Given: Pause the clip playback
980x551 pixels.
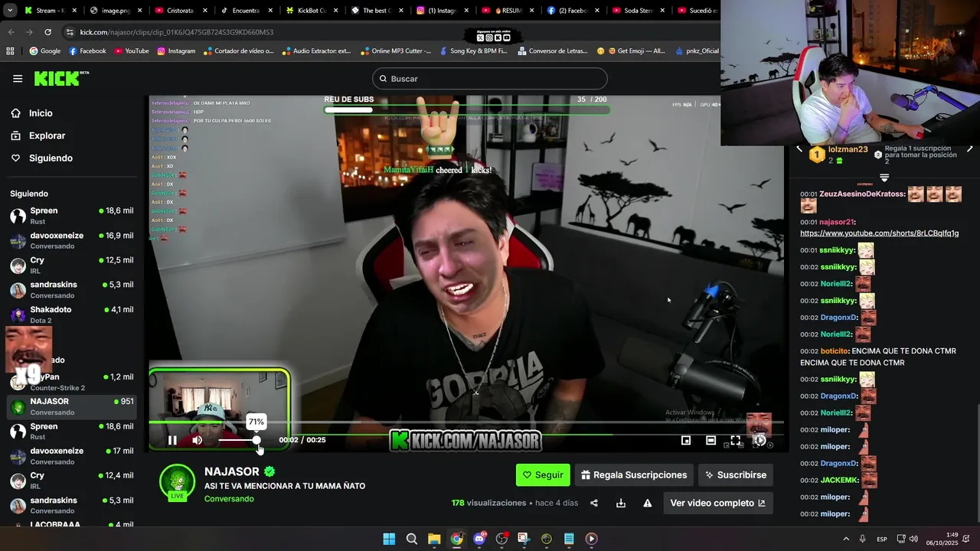Looking at the screenshot, I should (x=172, y=440).
